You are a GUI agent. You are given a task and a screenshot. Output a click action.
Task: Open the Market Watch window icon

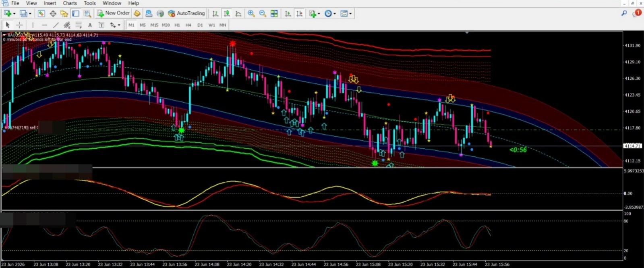pyautogui.click(x=41, y=13)
